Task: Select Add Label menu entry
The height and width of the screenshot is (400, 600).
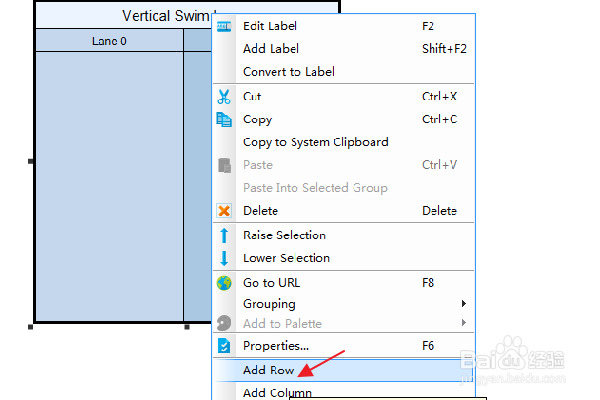Action: click(271, 49)
